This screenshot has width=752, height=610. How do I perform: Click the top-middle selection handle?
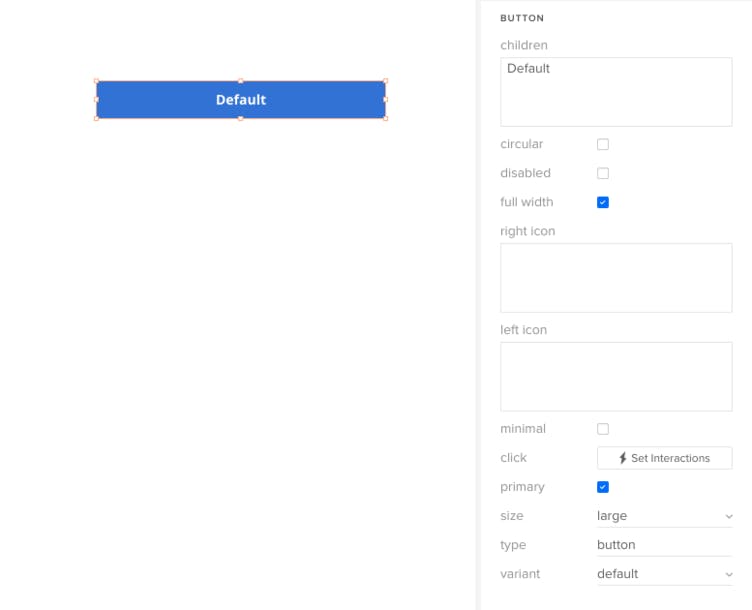coord(240,81)
